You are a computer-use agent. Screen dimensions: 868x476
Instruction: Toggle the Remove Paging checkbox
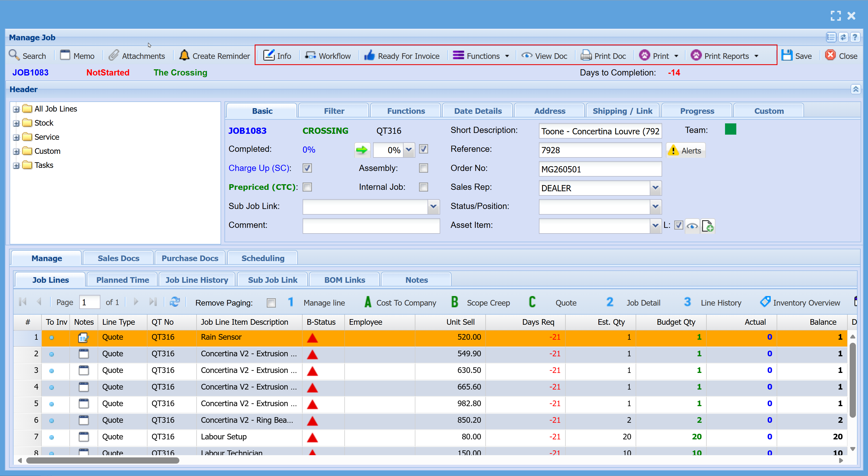271,303
